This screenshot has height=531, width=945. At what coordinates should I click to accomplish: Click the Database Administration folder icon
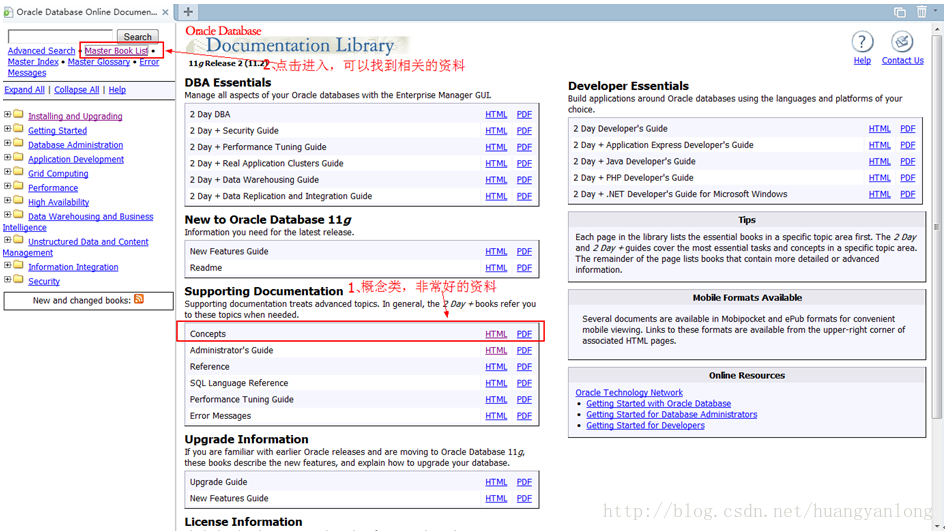click(x=19, y=143)
